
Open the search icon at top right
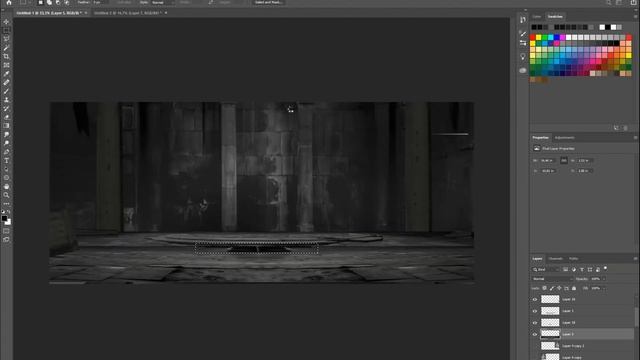pos(608,2)
